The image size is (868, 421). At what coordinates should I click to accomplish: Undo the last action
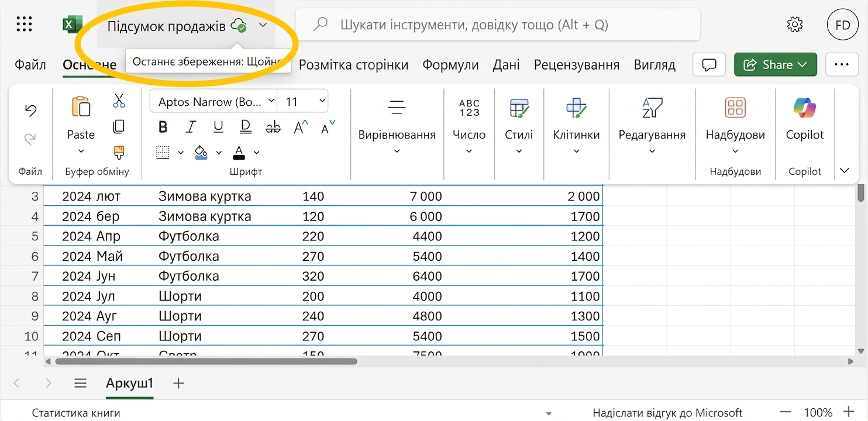pos(30,111)
